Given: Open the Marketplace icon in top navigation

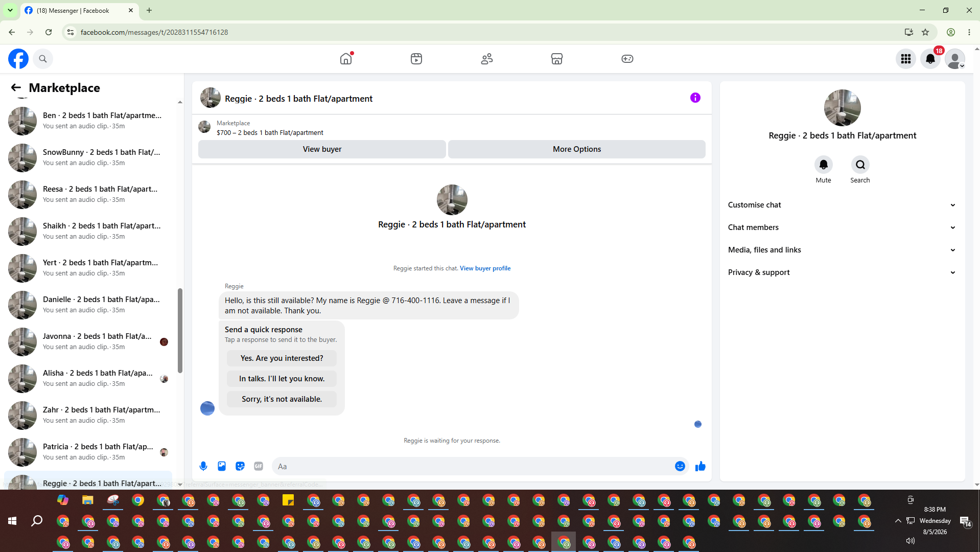Looking at the screenshot, I should (x=557, y=59).
